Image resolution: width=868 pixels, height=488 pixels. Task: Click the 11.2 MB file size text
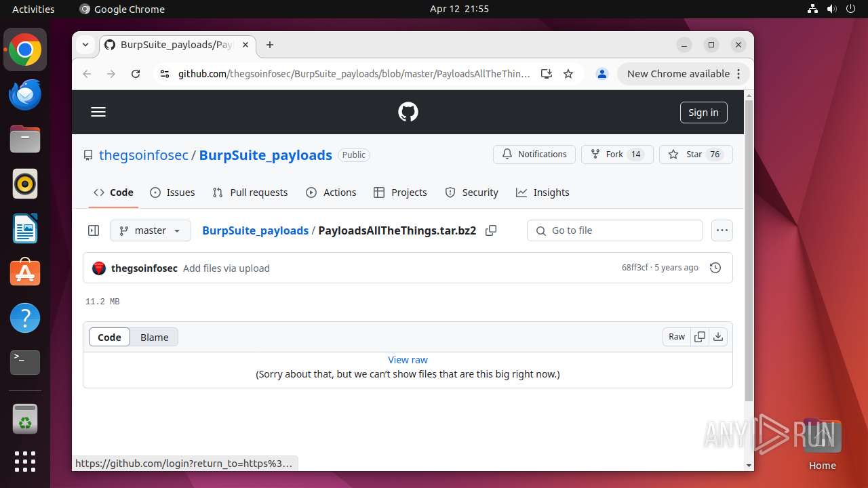coord(102,302)
